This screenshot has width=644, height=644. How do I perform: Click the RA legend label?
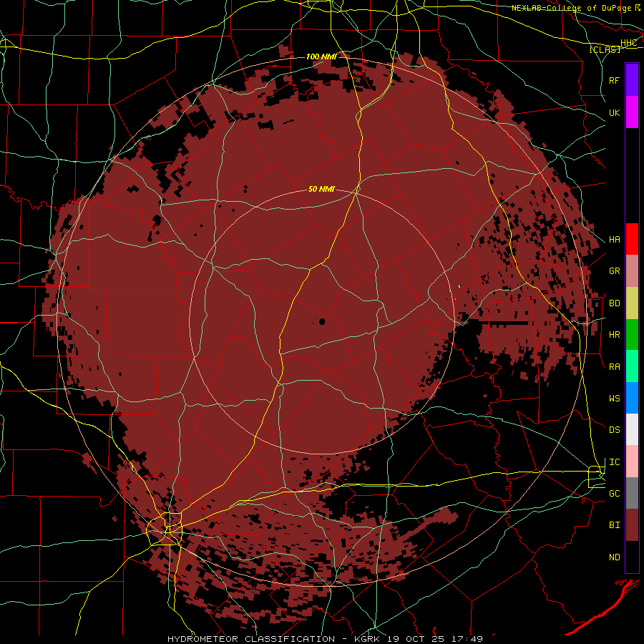click(x=615, y=367)
